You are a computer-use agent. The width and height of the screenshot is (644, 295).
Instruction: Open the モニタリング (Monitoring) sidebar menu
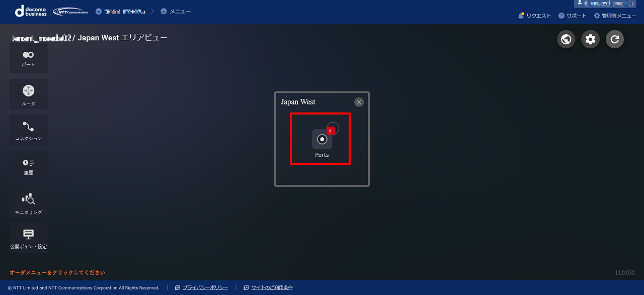click(x=28, y=203)
